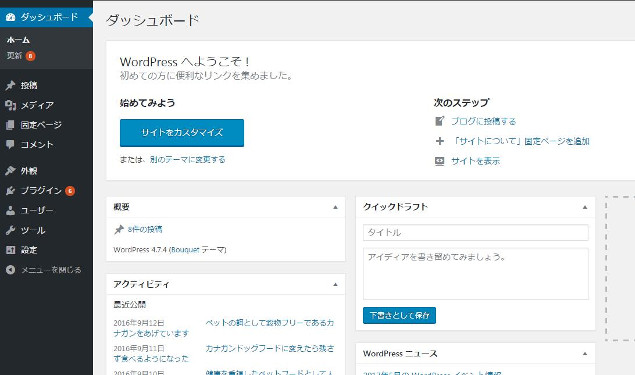This screenshot has width=635, height=375.
Task: Click the 設定 settings icon
Action: point(11,250)
